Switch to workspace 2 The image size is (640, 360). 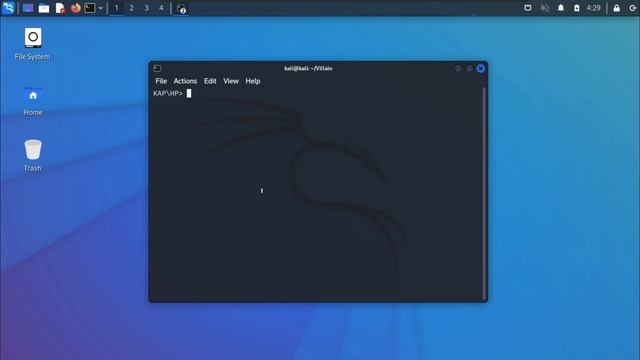coord(131,8)
